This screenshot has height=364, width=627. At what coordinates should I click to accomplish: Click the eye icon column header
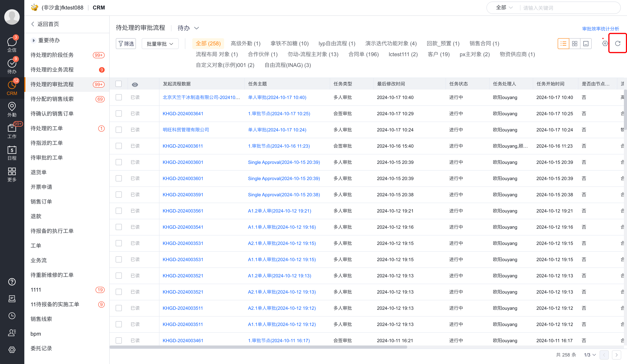135,85
